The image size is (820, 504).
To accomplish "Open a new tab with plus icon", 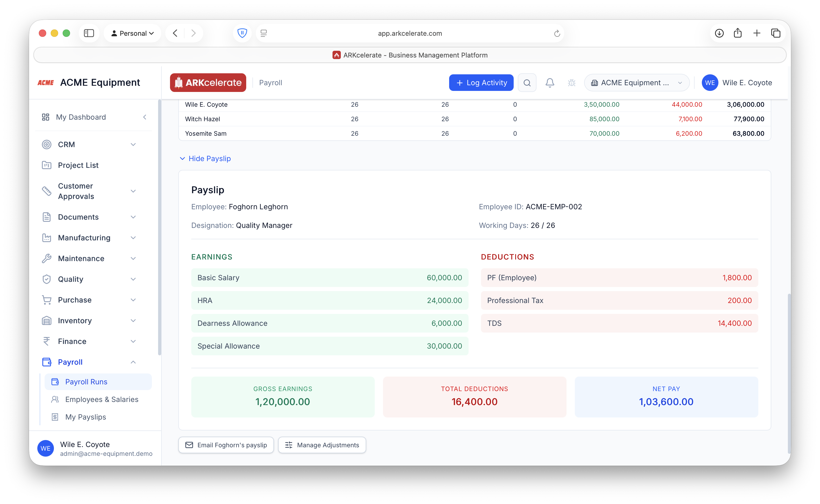I will (x=757, y=33).
